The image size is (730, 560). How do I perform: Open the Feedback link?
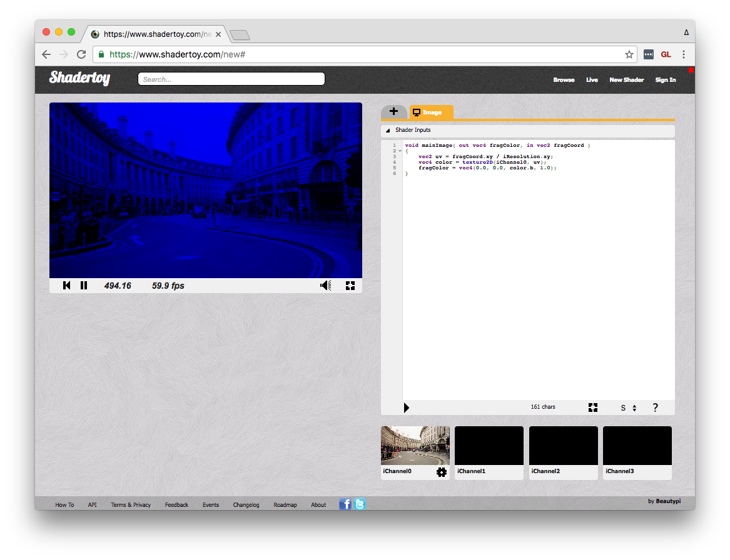(176, 504)
